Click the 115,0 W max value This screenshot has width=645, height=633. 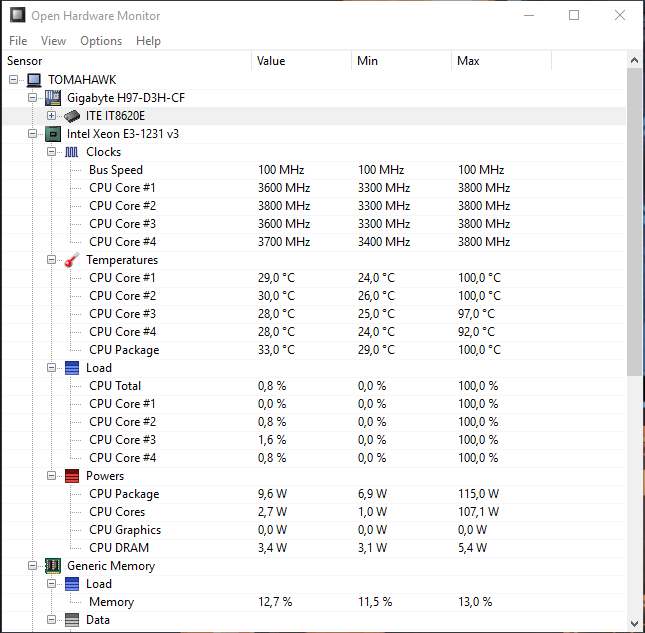pyautogui.click(x=478, y=494)
